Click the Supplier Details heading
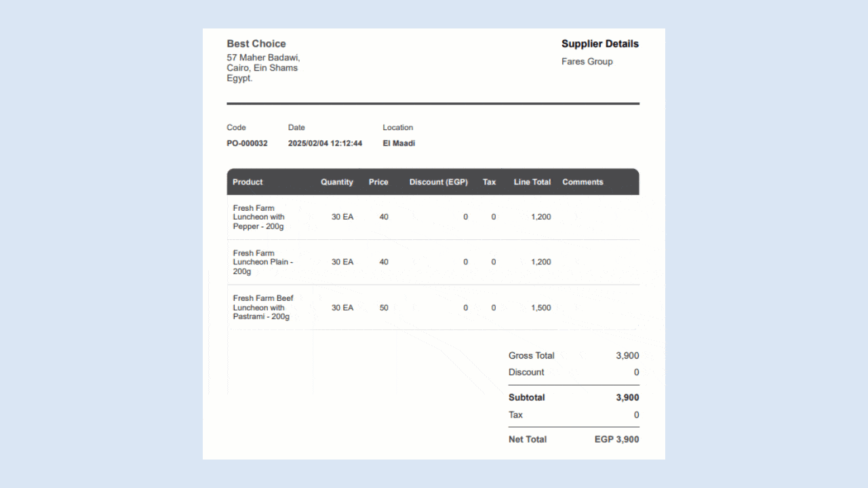 [600, 43]
